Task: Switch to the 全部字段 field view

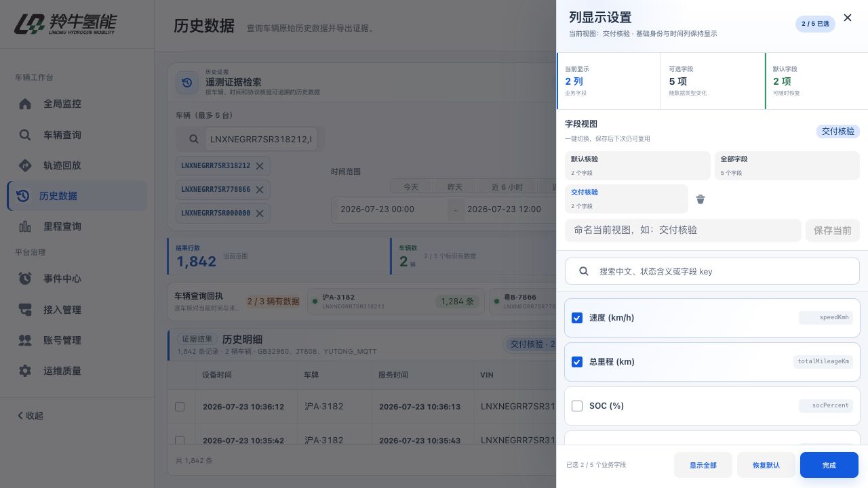Action: point(787,165)
